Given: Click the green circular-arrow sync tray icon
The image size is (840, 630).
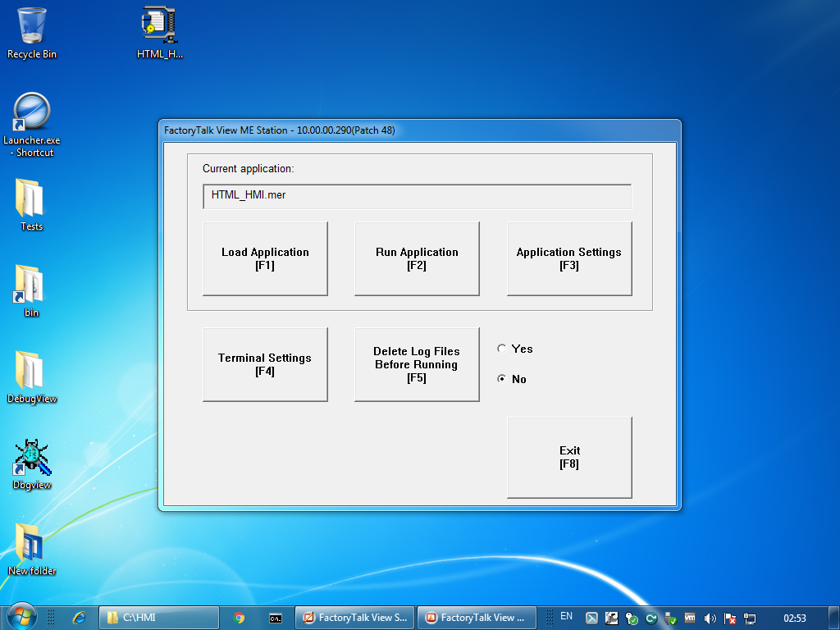Looking at the screenshot, I should coord(651,619).
